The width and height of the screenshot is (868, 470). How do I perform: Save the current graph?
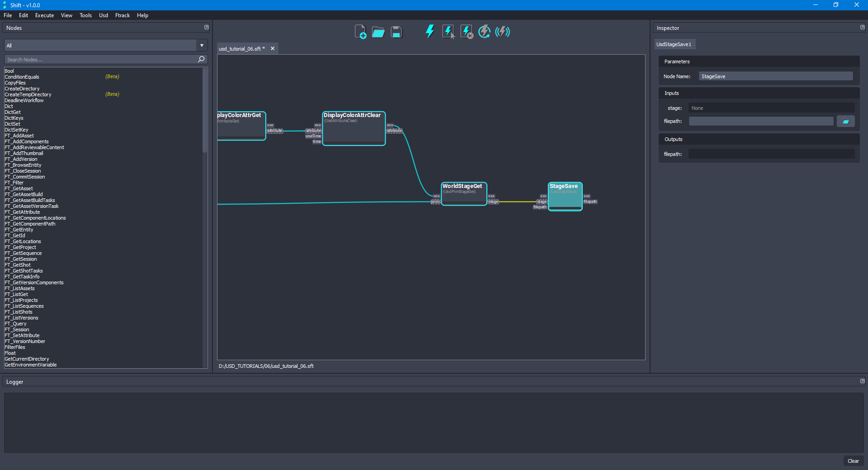tap(396, 32)
